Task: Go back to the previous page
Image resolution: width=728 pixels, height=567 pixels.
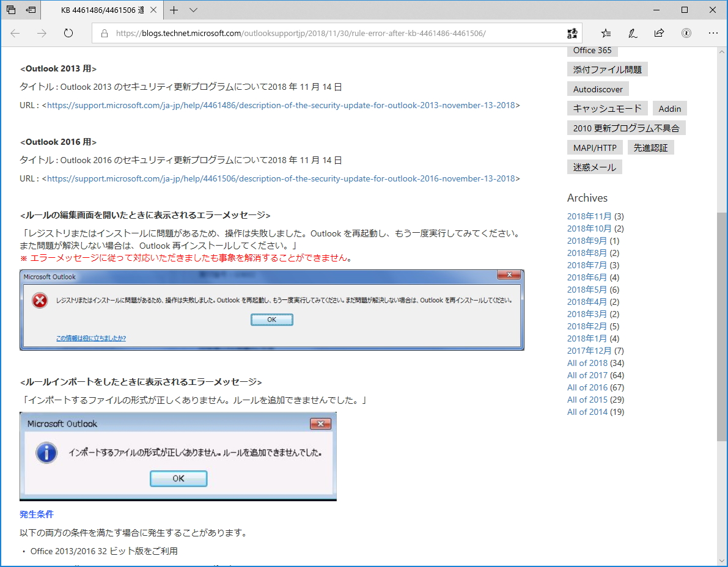Action: 15,34
